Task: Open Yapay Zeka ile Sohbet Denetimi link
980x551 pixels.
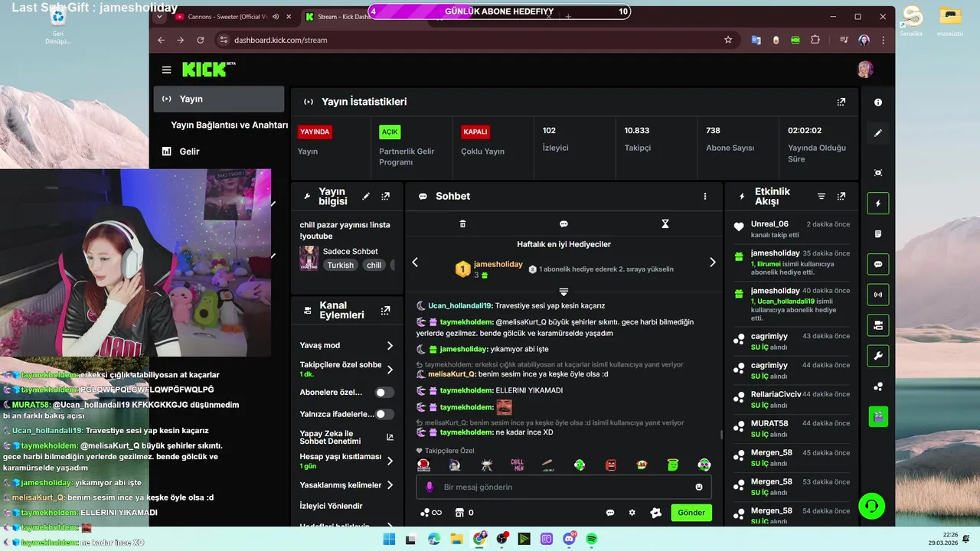Action: click(x=347, y=437)
